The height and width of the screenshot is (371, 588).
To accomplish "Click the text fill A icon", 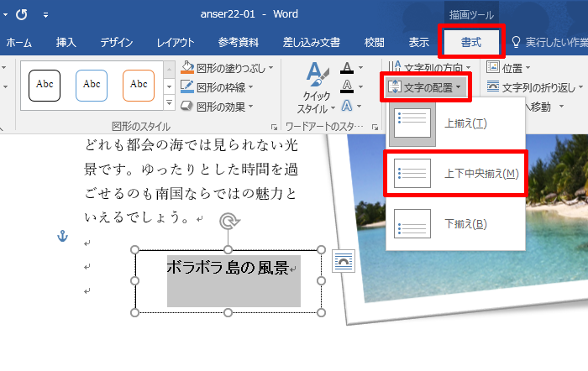I will pyautogui.click(x=347, y=68).
